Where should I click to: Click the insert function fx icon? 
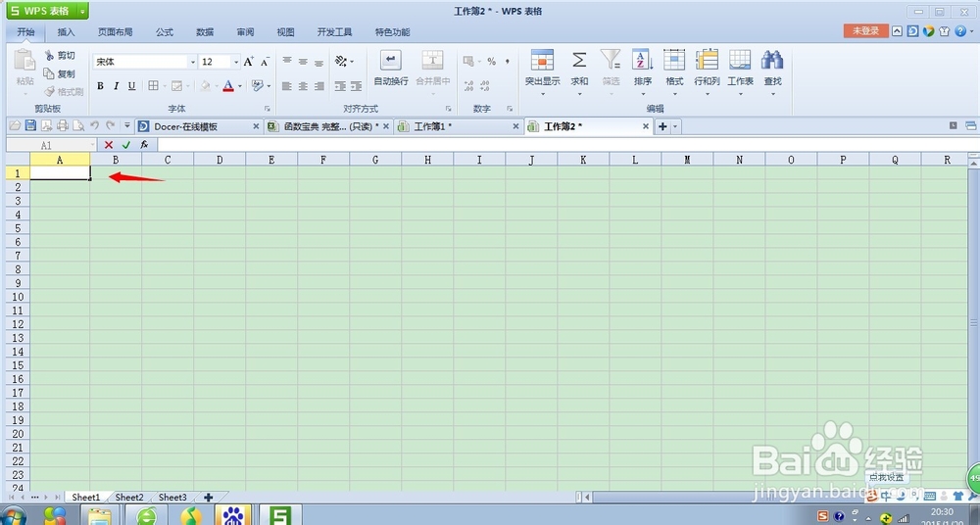pyautogui.click(x=144, y=144)
